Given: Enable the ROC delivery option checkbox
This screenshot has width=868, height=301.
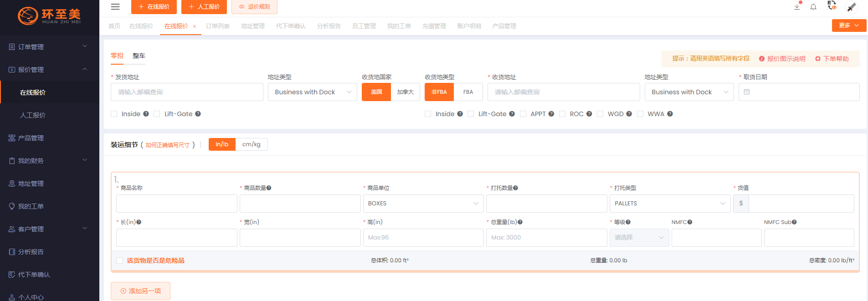Looking at the screenshot, I should coord(562,114).
